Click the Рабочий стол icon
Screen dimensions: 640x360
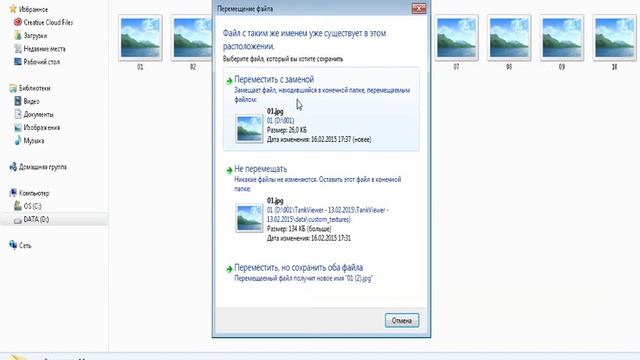[x=18, y=62]
